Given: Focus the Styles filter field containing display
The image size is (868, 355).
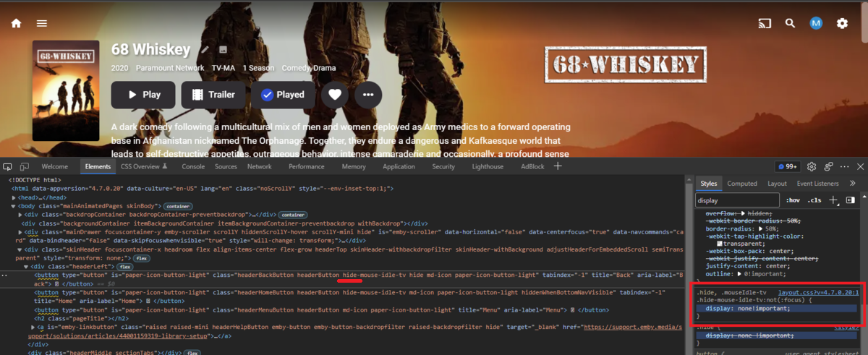Looking at the screenshot, I should tap(738, 200).
